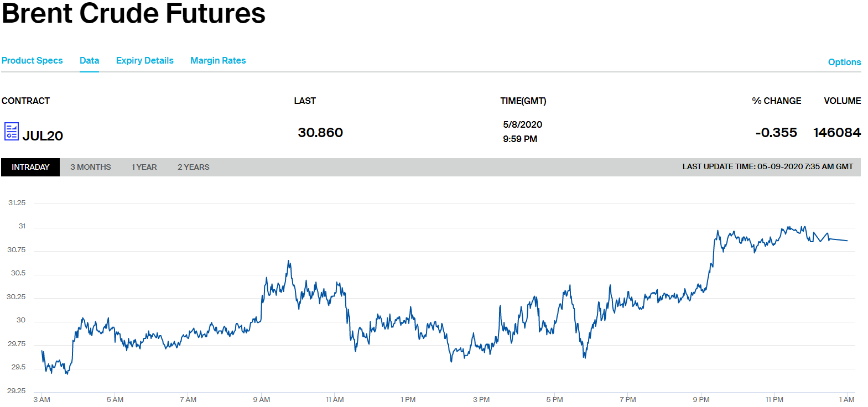The image size is (868, 407).
Task: Switch chart to 2 YEARS
Action: 194,167
